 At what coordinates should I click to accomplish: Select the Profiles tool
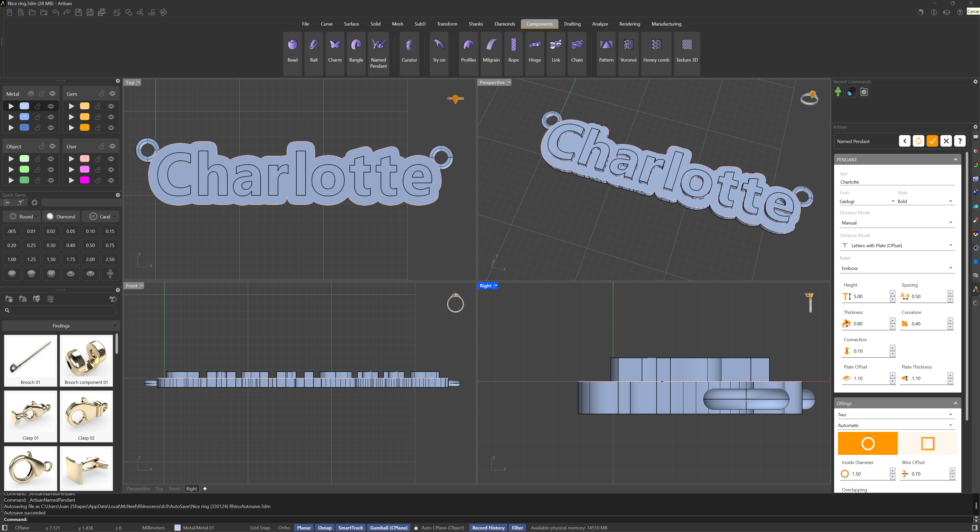coord(468,53)
